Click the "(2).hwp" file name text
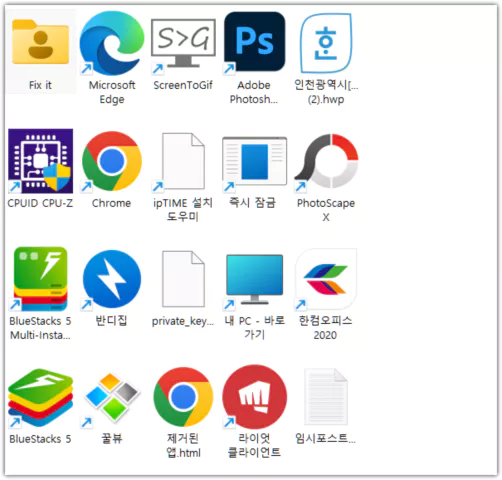 coord(326,99)
